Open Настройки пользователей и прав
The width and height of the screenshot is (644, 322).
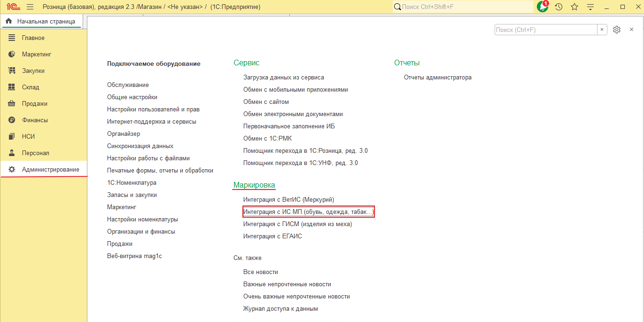click(153, 110)
